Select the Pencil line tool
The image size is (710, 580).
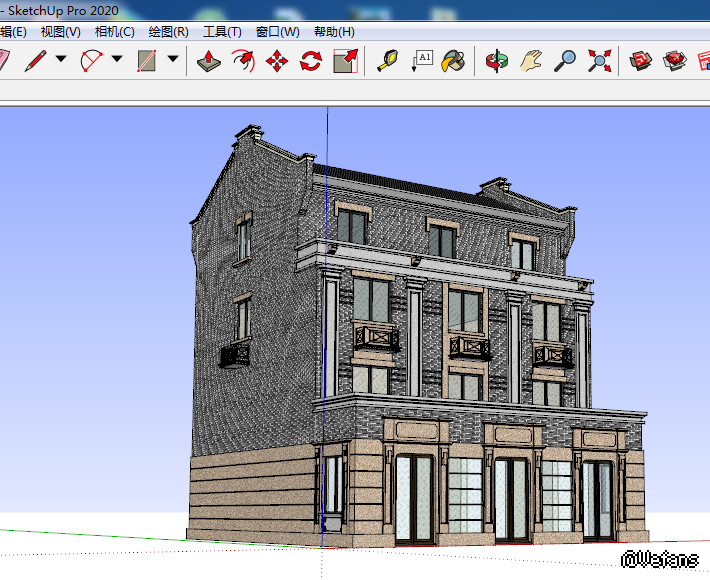coord(36,60)
